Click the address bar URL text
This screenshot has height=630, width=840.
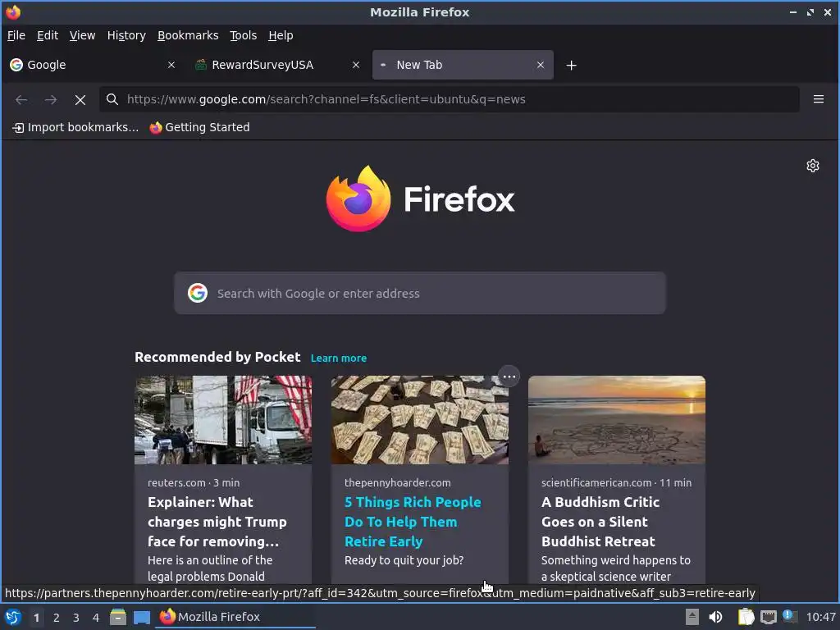[326, 99]
